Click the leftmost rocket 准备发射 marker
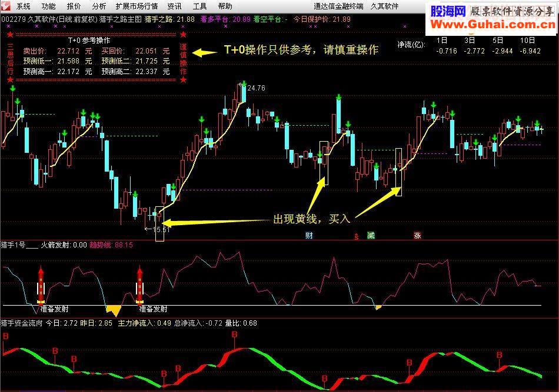Screen dimensions: 559x392 41,285
